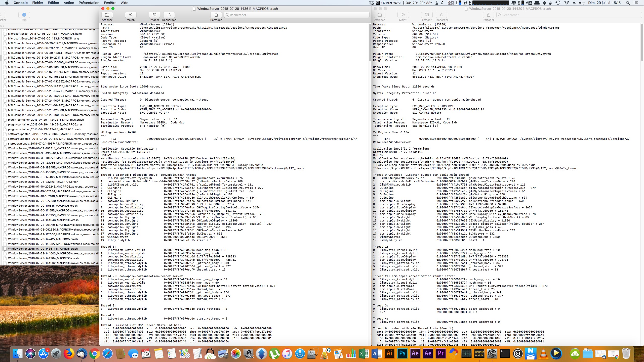Click the Recharger reload icon
This screenshot has height=362, width=644.
tap(169, 15)
